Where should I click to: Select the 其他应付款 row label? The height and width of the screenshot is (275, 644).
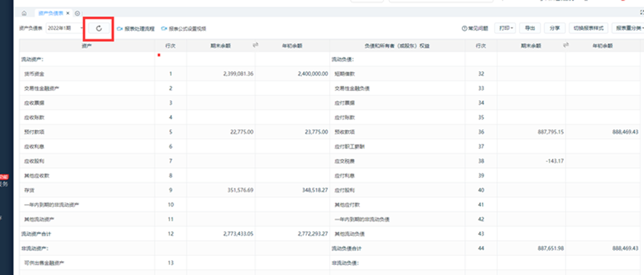(347, 205)
